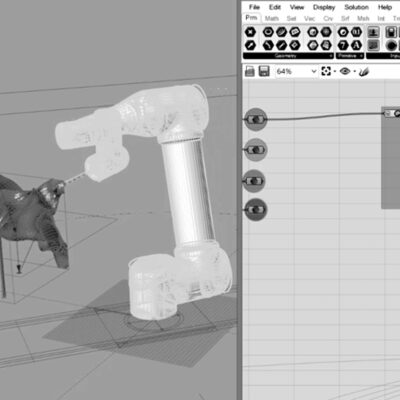Select the Circle parameter icon
The width and height of the screenshot is (400, 400).
click(268, 32)
